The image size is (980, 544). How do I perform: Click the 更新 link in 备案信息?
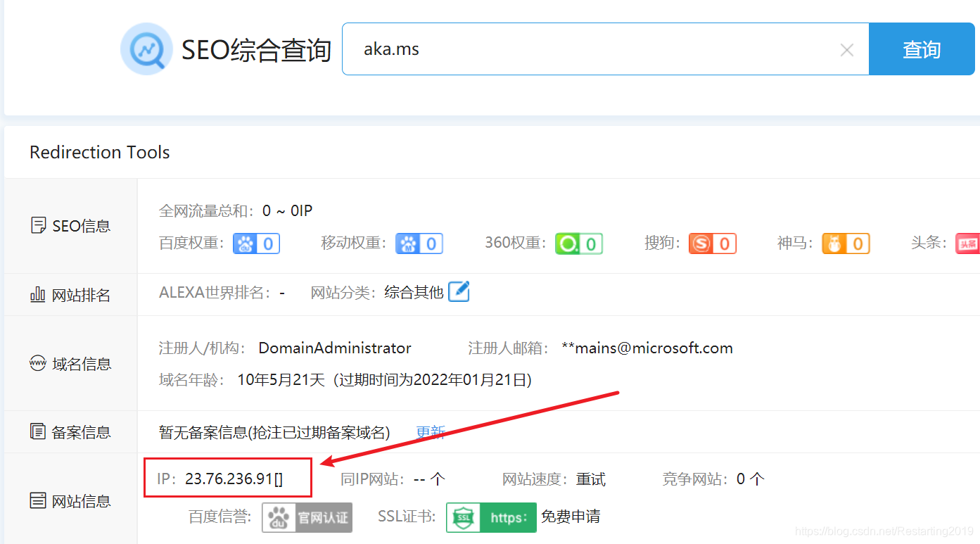(x=431, y=432)
